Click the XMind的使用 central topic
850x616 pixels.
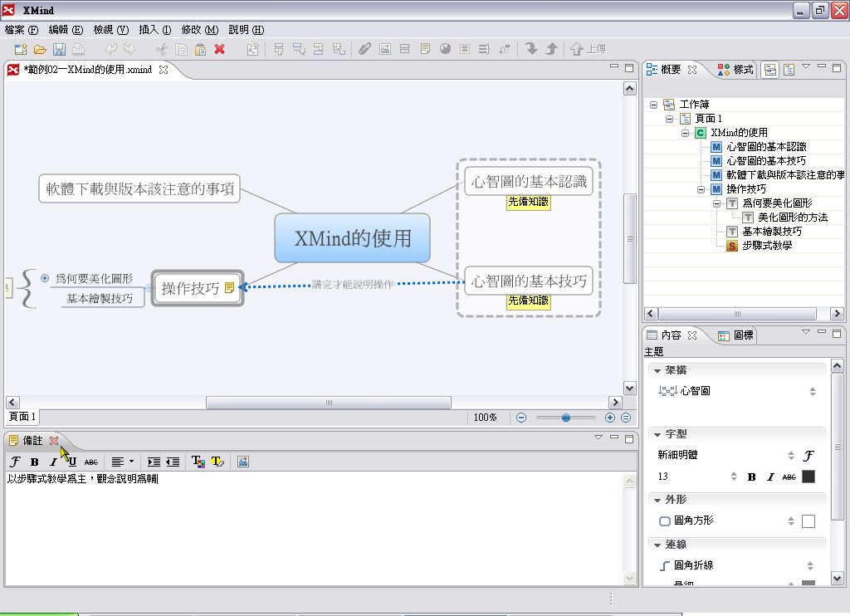pos(352,238)
